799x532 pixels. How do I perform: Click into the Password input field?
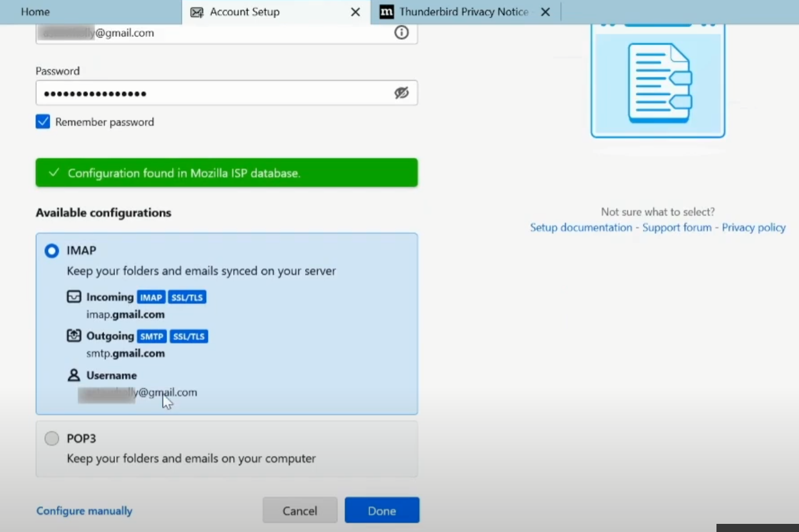tap(226, 93)
